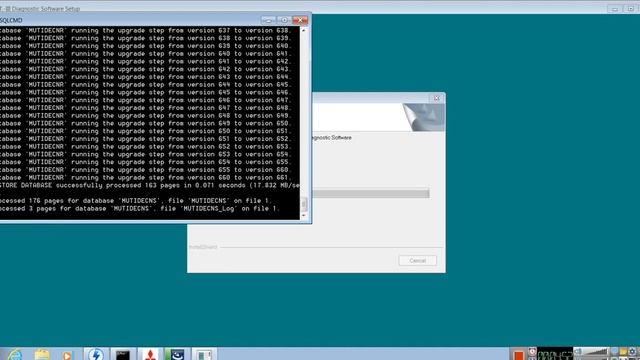Close the SQLCMD console window

(x=300, y=20)
